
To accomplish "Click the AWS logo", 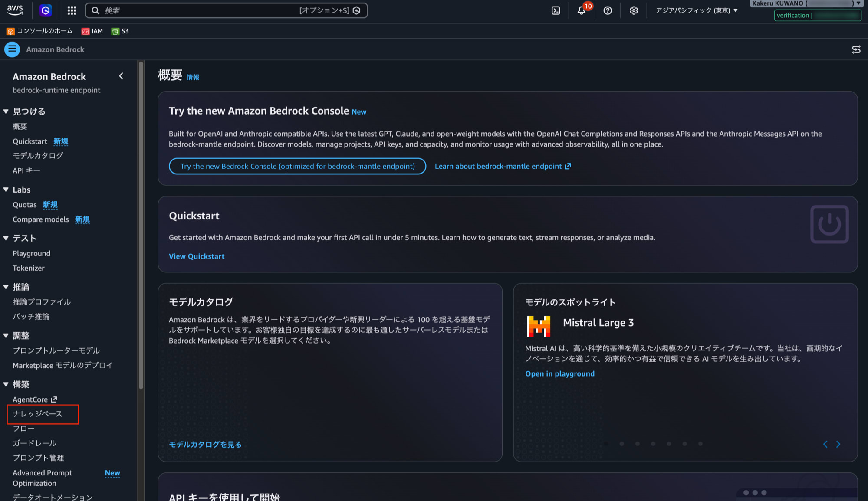I will click(x=15, y=10).
